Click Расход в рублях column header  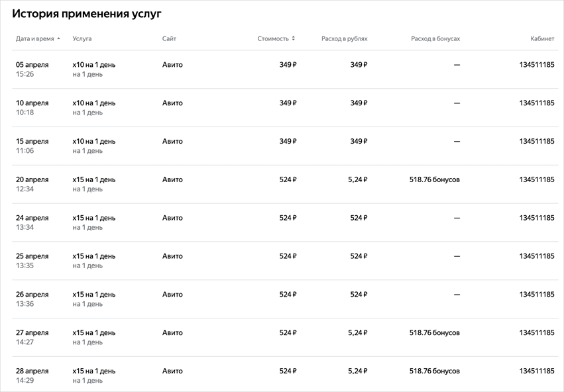[x=344, y=39]
